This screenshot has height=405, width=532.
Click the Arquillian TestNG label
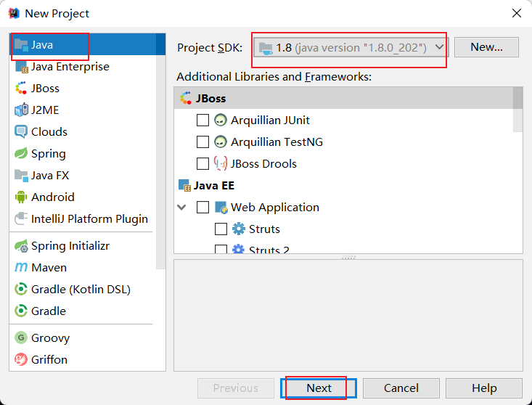[x=277, y=142]
